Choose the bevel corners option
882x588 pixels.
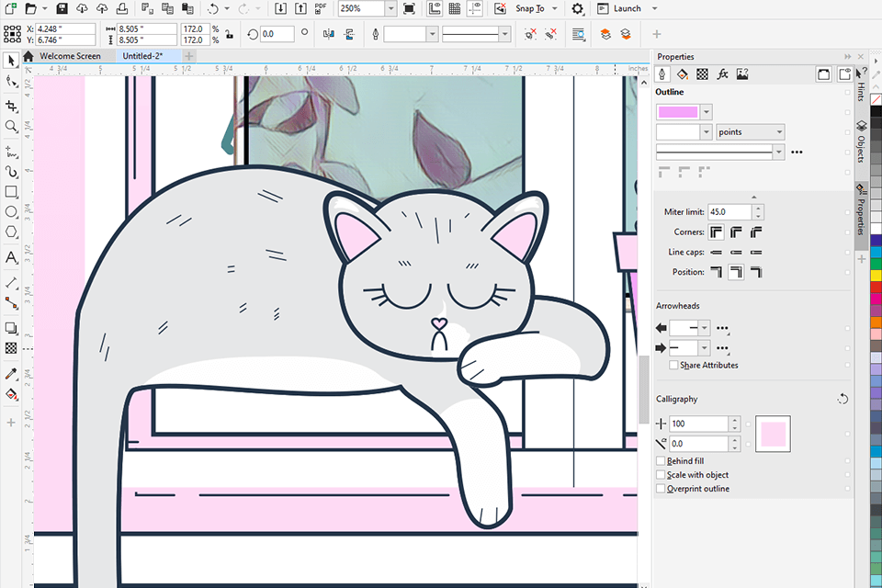click(756, 232)
